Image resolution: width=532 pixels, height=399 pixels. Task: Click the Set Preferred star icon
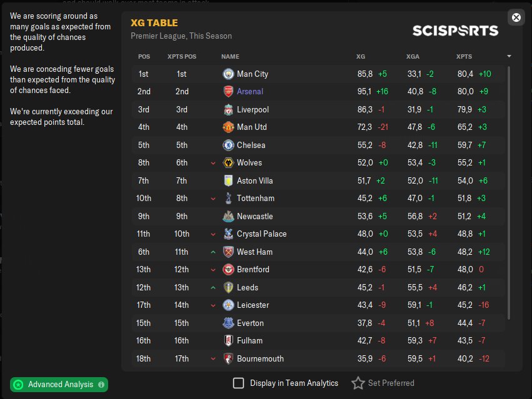(358, 383)
